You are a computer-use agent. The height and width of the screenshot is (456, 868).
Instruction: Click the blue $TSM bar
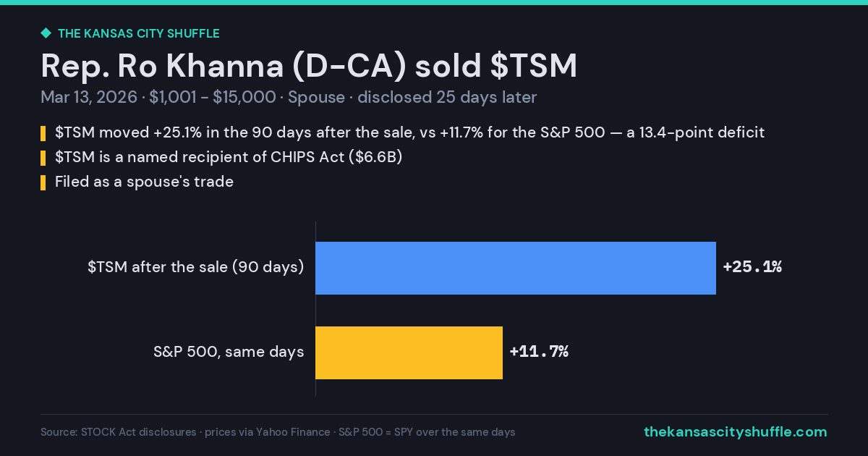point(516,268)
